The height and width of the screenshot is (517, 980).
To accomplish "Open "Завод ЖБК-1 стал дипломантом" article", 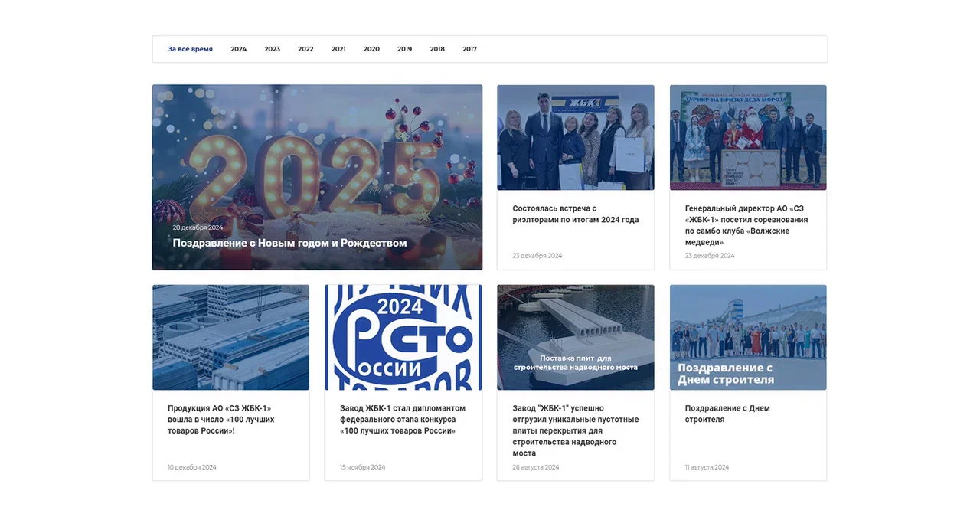I will tap(403, 420).
